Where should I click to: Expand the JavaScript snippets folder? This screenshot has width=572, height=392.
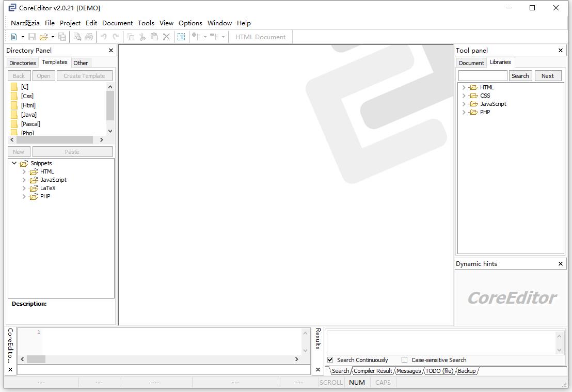pyautogui.click(x=24, y=180)
